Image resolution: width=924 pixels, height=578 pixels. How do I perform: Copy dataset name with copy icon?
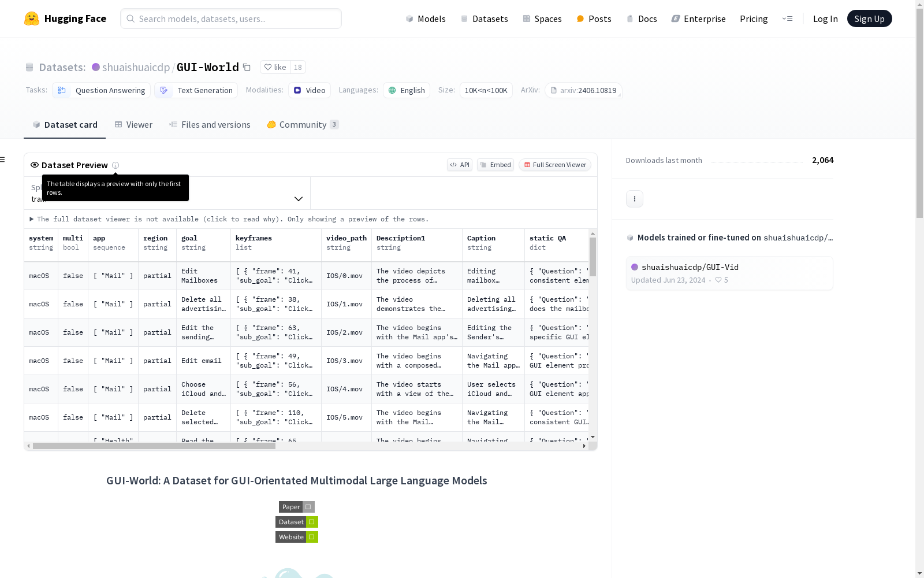(247, 67)
